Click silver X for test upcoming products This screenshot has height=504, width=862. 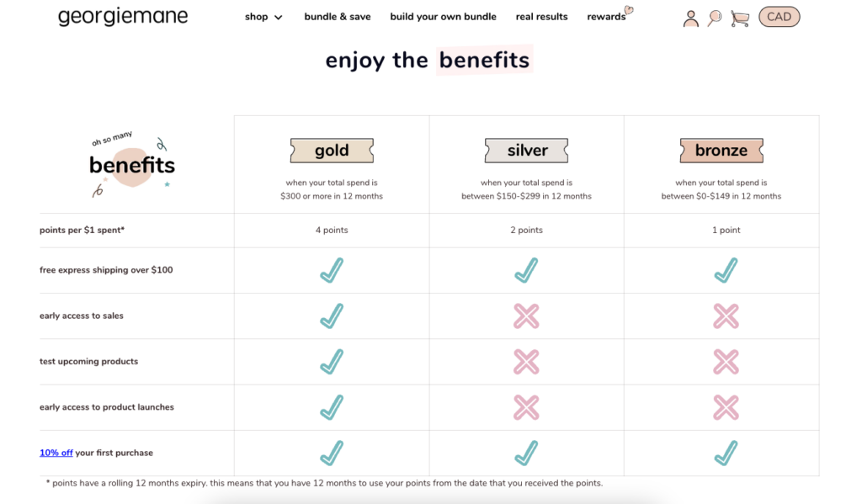[x=527, y=362]
